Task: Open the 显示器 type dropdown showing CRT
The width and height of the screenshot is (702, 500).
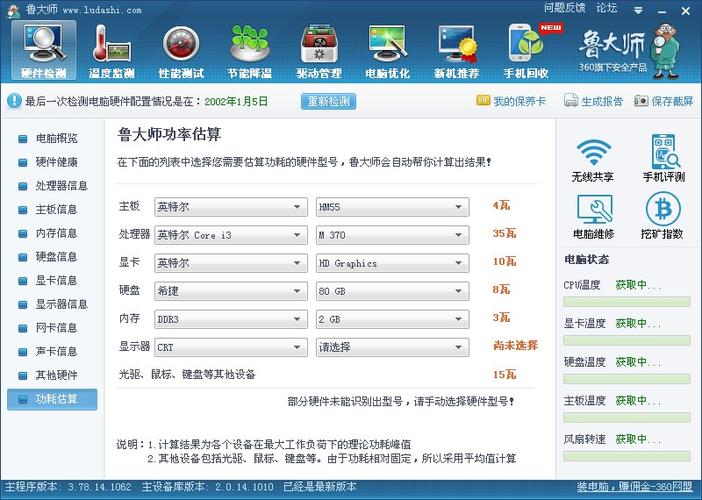Action: (231, 347)
